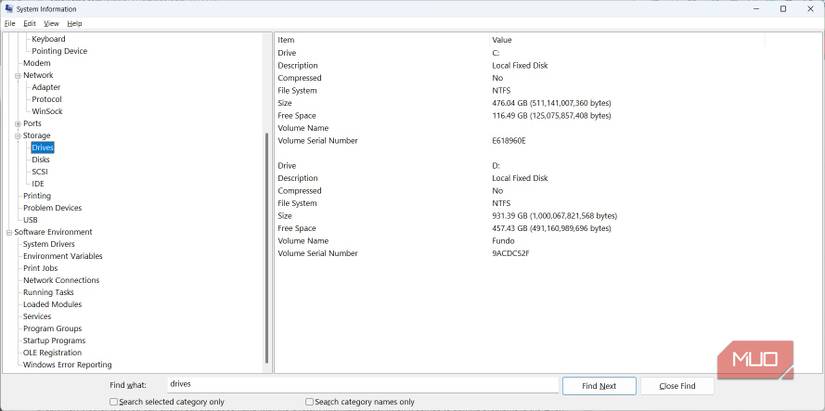
Task: Select Modem in the tree
Action: [x=37, y=63]
